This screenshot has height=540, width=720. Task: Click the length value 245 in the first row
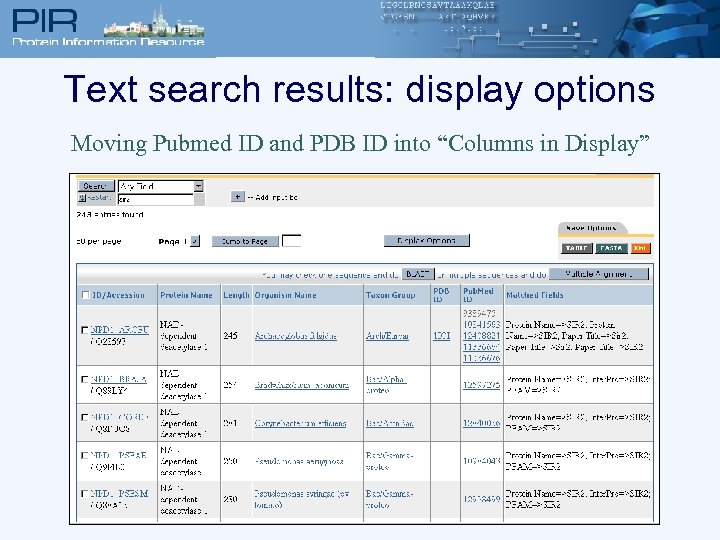pyautogui.click(x=231, y=336)
